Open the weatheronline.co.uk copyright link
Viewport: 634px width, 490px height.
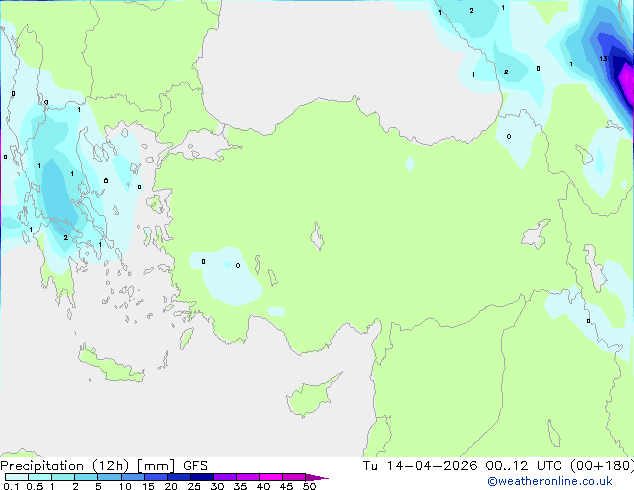coord(549,481)
